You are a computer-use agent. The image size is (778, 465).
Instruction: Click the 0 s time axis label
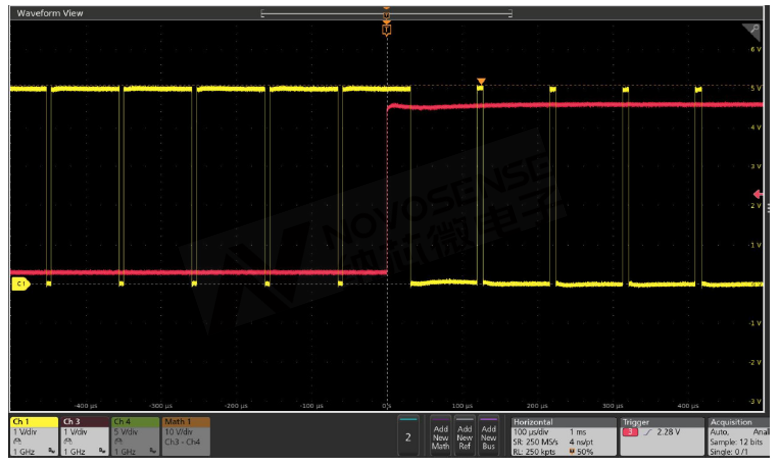point(386,407)
